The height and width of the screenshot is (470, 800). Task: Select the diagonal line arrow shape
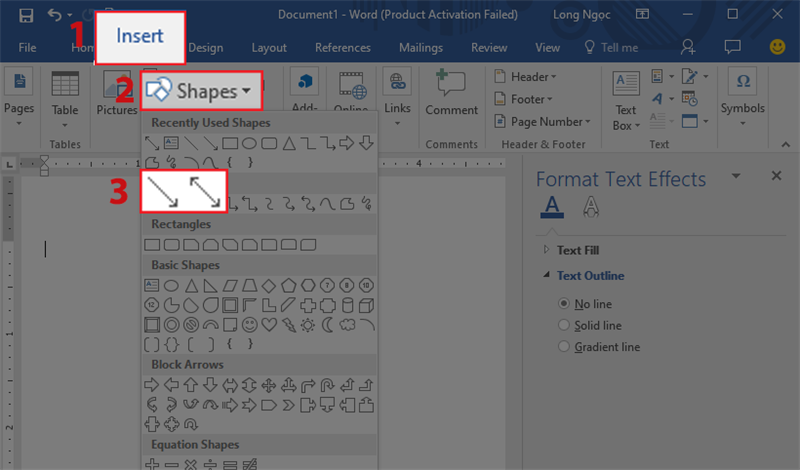coord(162,190)
